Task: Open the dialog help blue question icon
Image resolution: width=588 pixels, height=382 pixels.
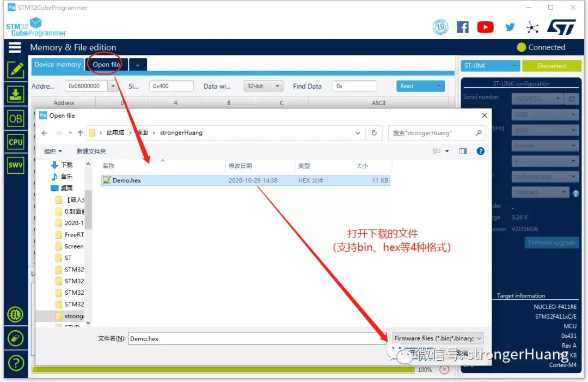Action: click(480, 151)
